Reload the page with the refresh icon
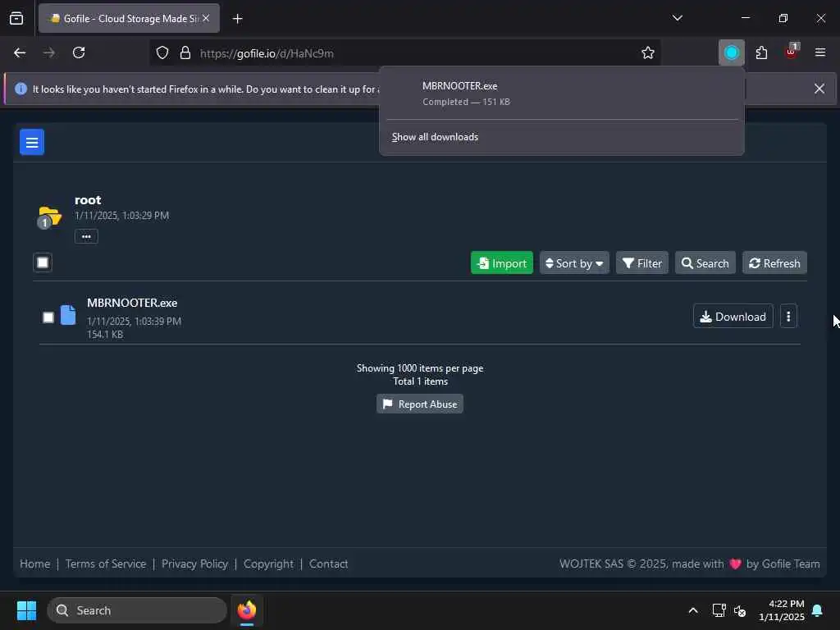The height and width of the screenshot is (630, 840). point(79,52)
